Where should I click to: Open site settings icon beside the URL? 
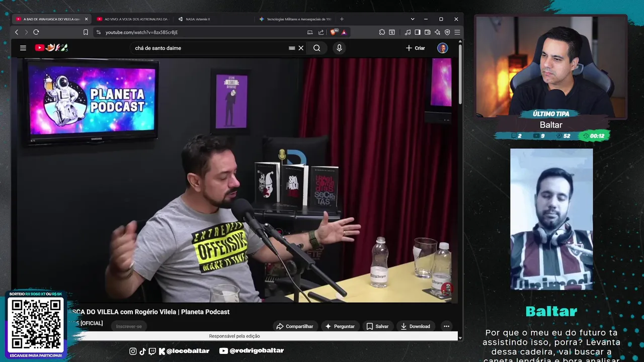pyautogui.click(x=98, y=32)
